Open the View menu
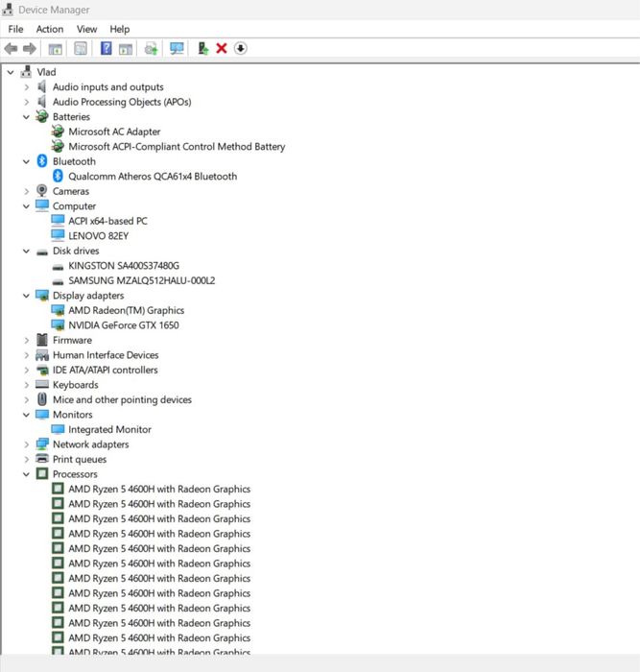The height and width of the screenshot is (672, 640). pos(87,29)
